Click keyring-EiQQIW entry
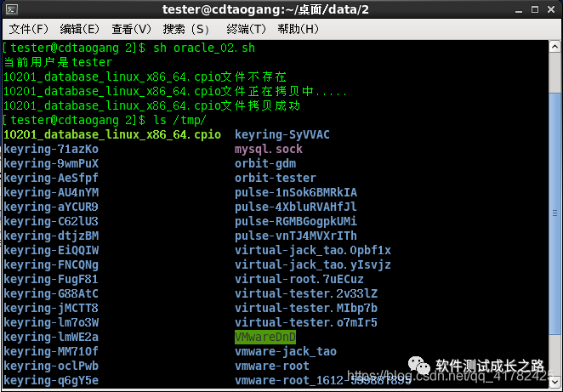This screenshot has height=392, width=563. 51,250
